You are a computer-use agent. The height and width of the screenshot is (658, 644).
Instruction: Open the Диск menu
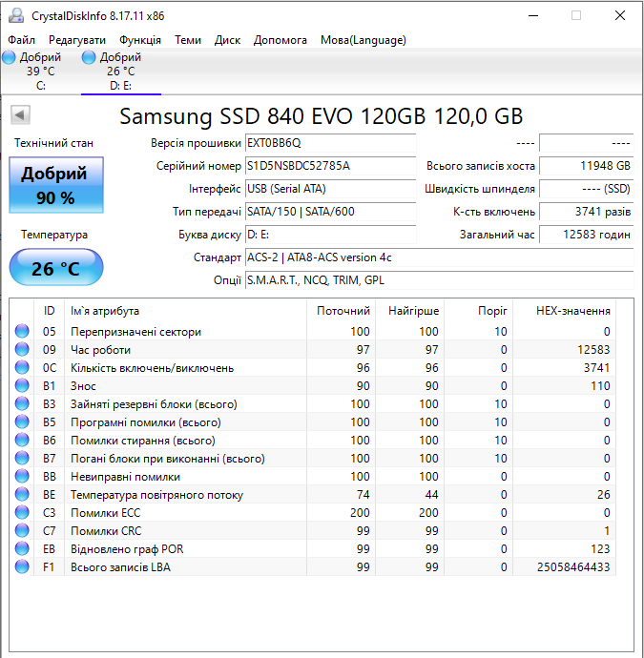[227, 40]
